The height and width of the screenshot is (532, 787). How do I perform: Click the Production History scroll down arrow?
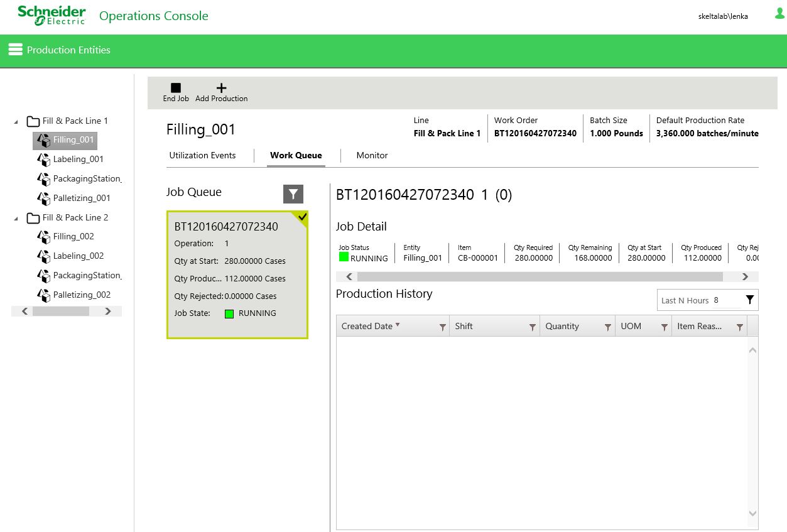point(752,513)
